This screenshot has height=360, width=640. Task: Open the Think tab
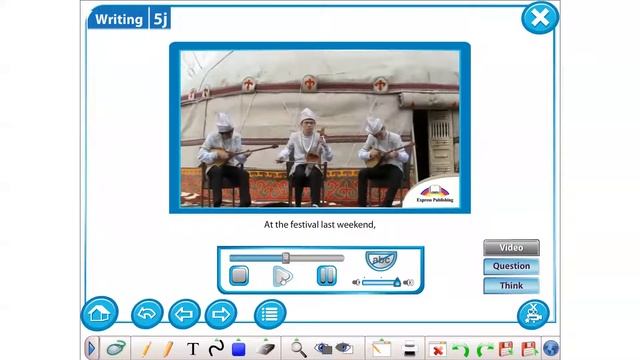[511, 285]
